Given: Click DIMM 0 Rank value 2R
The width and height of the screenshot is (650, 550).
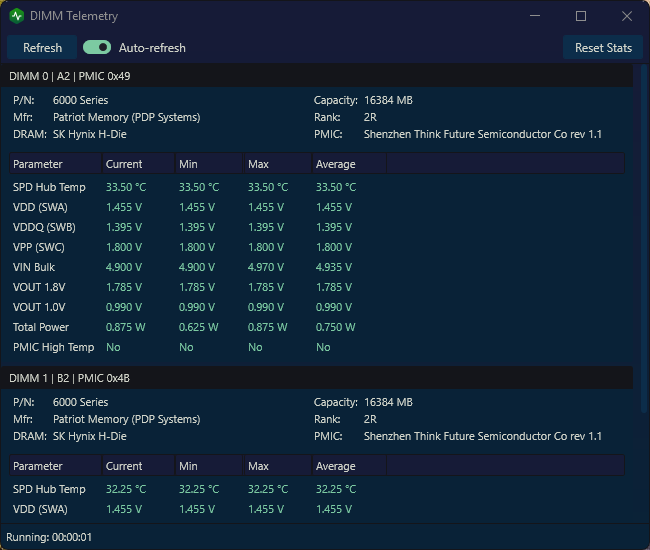Looking at the screenshot, I should [x=370, y=117].
